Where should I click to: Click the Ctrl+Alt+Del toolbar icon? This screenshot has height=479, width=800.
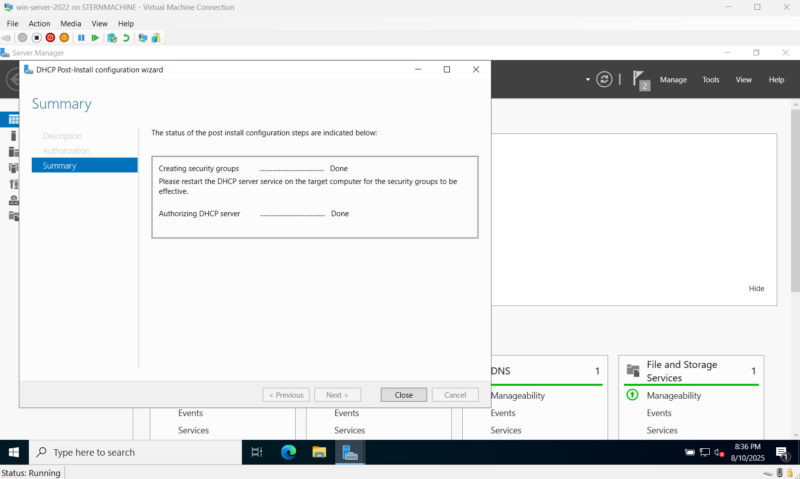[6, 38]
